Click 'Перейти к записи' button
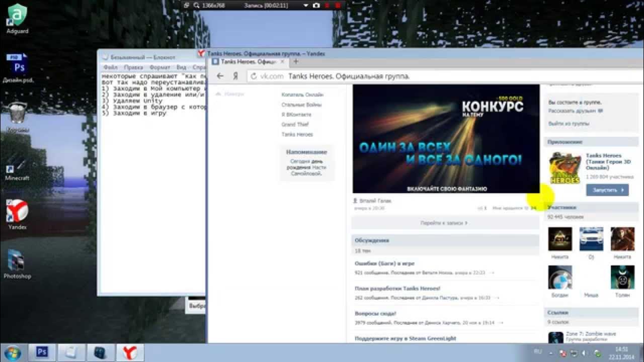Screen dimensions: 644x362 point(445,223)
